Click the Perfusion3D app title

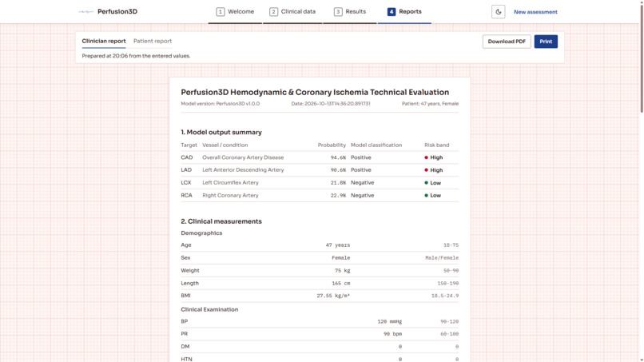click(117, 11)
